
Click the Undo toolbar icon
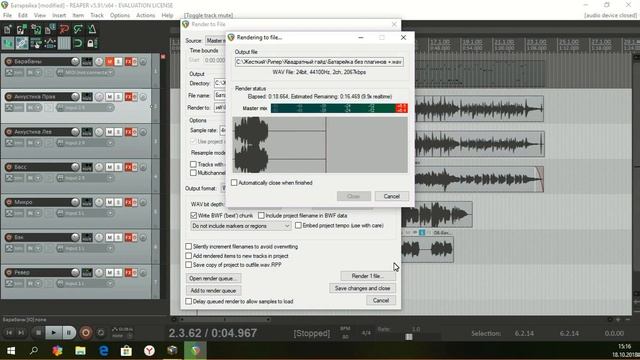coord(64,29)
